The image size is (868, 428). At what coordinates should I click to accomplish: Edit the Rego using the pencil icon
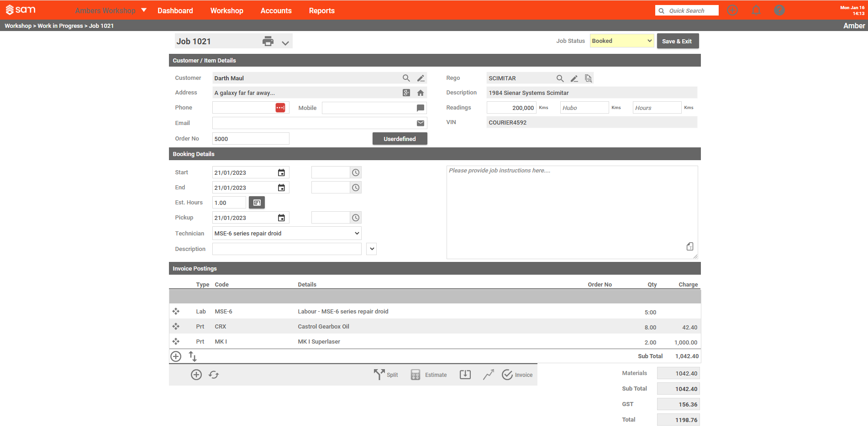[x=574, y=78]
